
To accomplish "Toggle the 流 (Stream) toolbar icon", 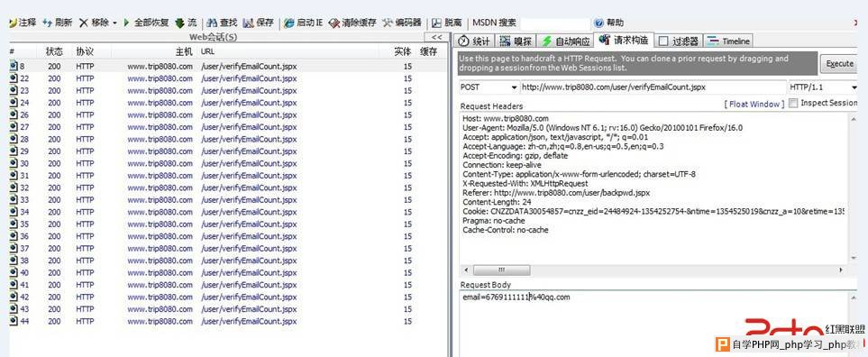I will 180,23.
